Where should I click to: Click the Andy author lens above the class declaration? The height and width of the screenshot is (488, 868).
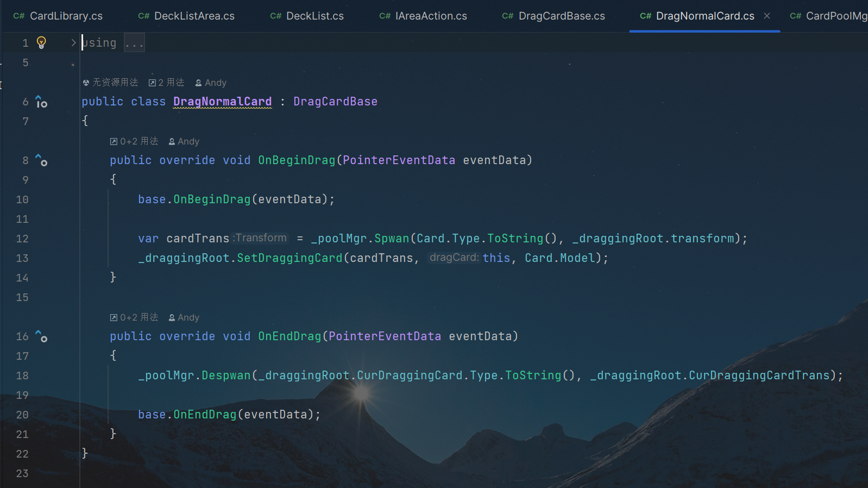pyautogui.click(x=211, y=83)
